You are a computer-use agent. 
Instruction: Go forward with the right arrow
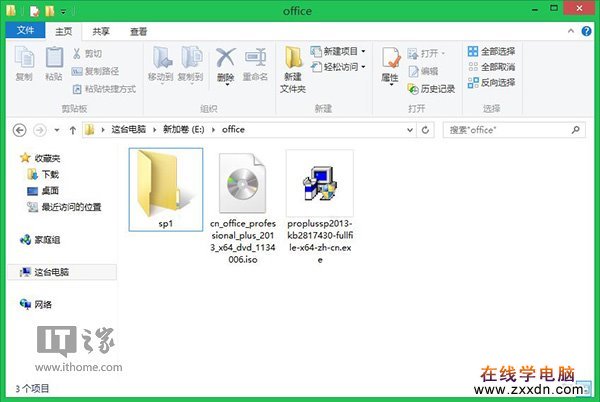point(39,130)
